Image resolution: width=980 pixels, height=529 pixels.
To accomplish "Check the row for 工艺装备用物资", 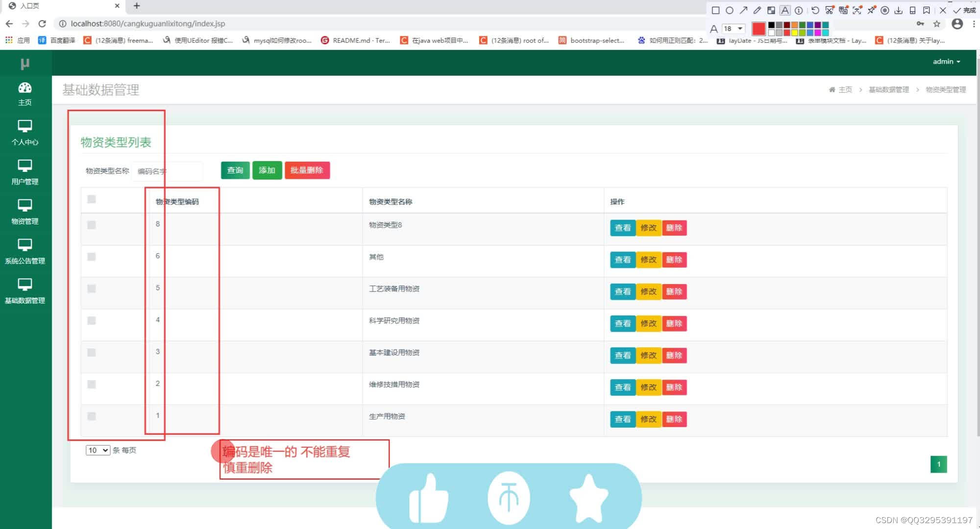I will (91, 289).
